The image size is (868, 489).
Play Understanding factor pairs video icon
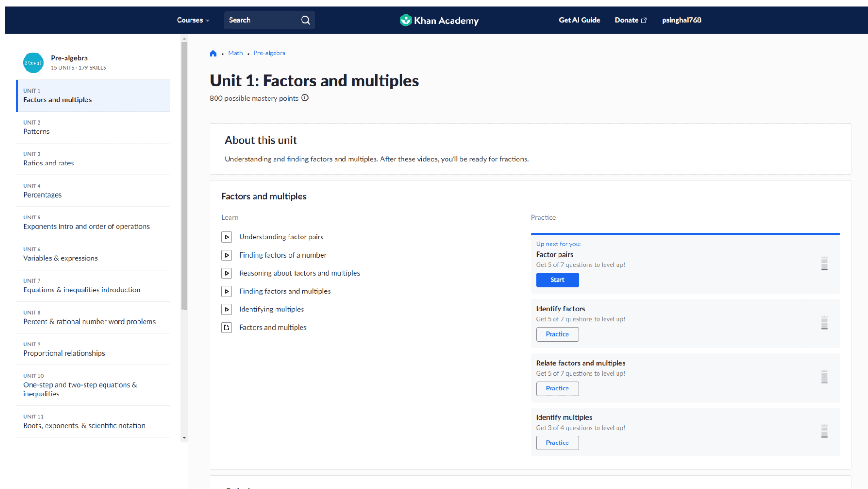tap(227, 237)
